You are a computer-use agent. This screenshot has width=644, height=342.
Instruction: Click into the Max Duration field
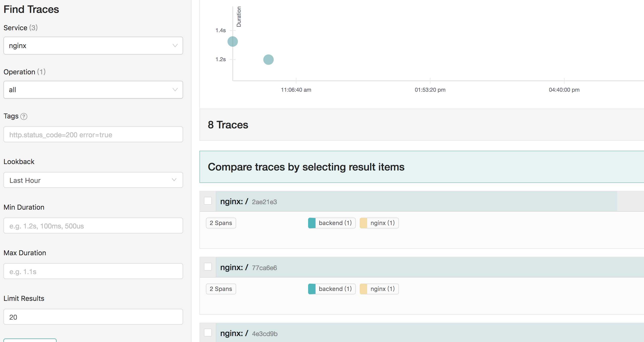tap(93, 271)
